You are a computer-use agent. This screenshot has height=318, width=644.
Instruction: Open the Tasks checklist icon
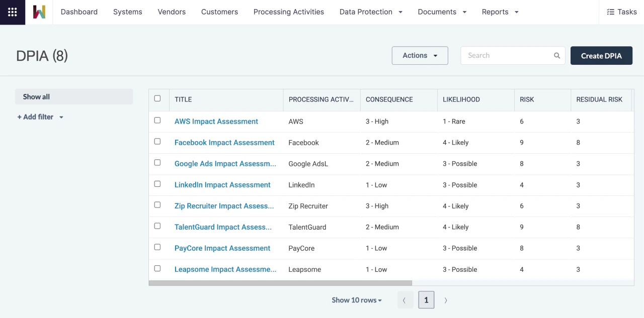pos(610,12)
